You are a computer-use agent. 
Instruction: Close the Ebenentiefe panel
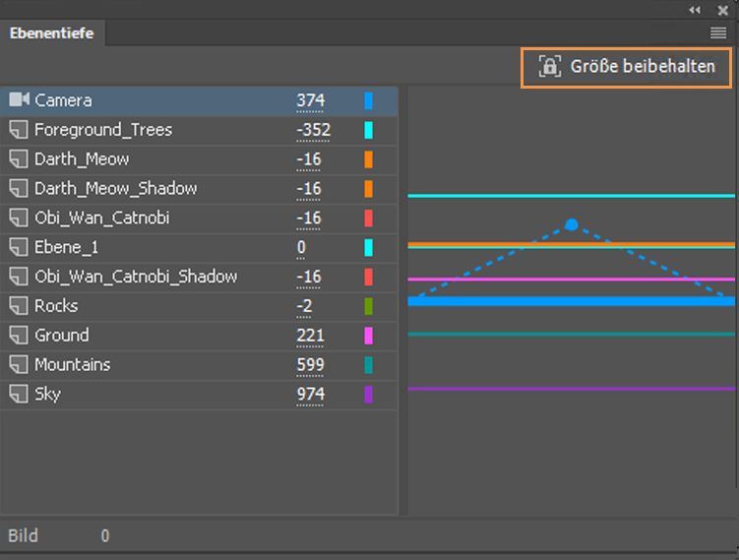[x=723, y=9]
